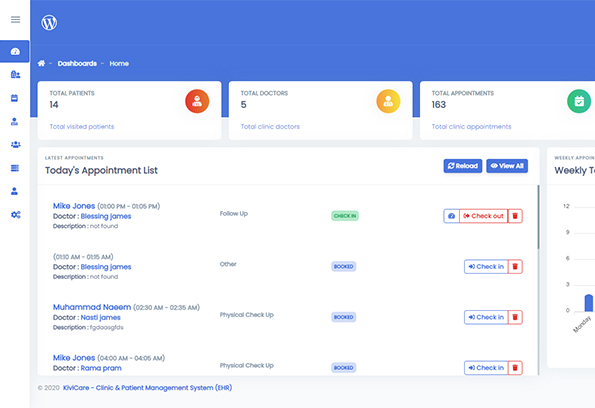Screen dimensions: 595x408
Task: Check out Mike Jones appointment
Action: pyautogui.click(x=483, y=216)
